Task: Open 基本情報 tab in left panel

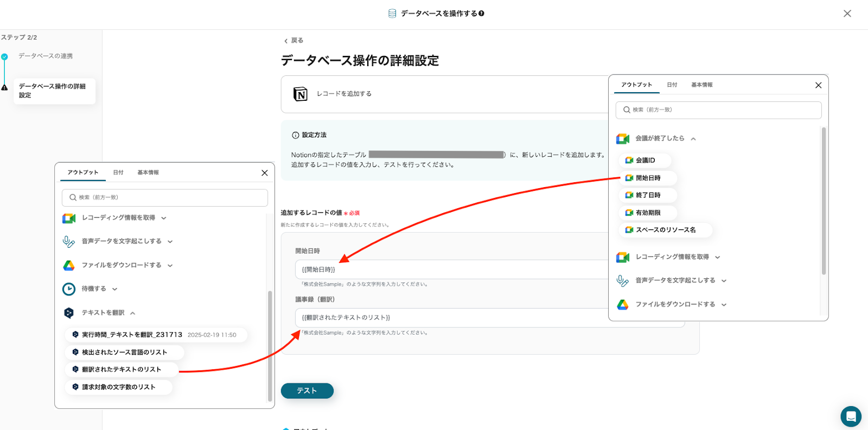Action: click(x=148, y=172)
